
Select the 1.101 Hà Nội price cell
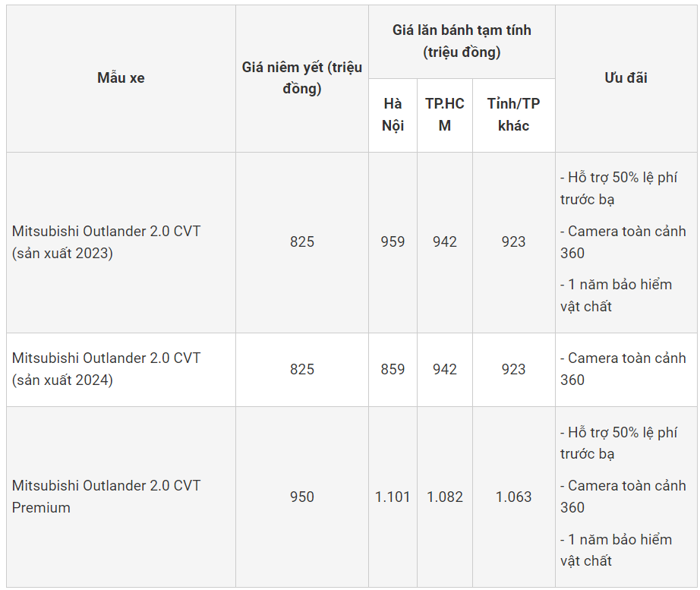(x=393, y=497)
